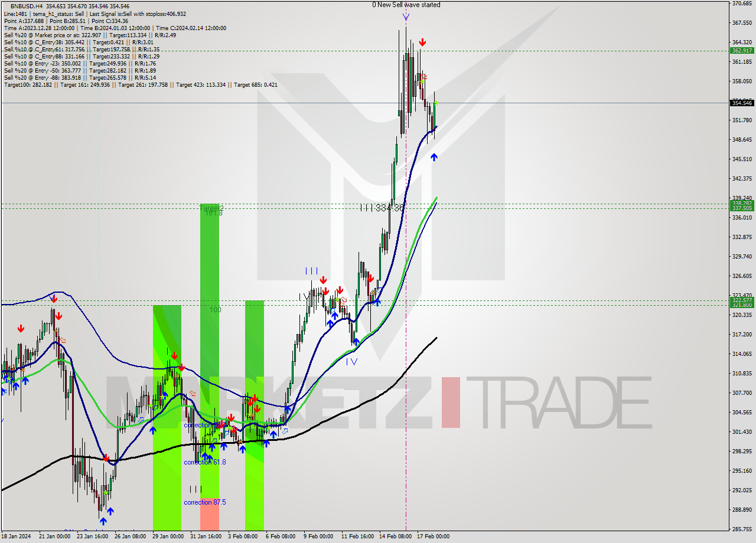Click the green 362.917 price tag
Viewport: 756px width, 543px height.
point(742,51)
